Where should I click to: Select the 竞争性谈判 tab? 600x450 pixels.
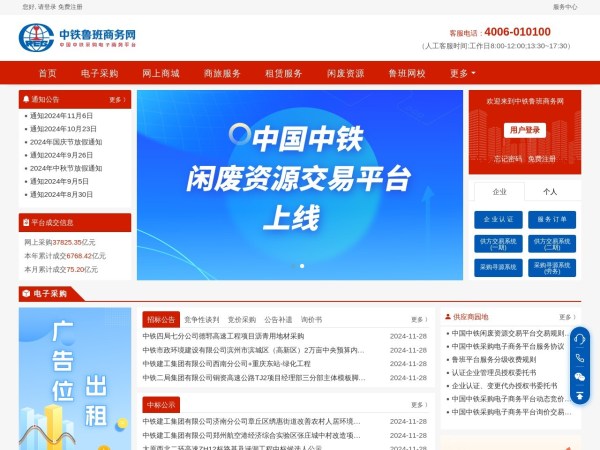202,319
